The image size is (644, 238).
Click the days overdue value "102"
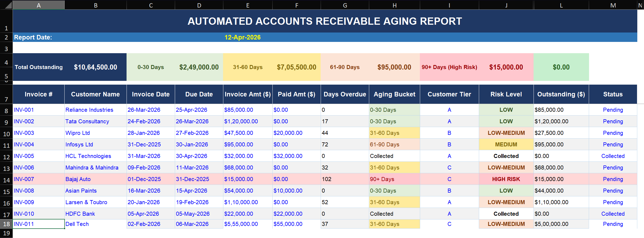pyautogui.click(x=327, y=179)
